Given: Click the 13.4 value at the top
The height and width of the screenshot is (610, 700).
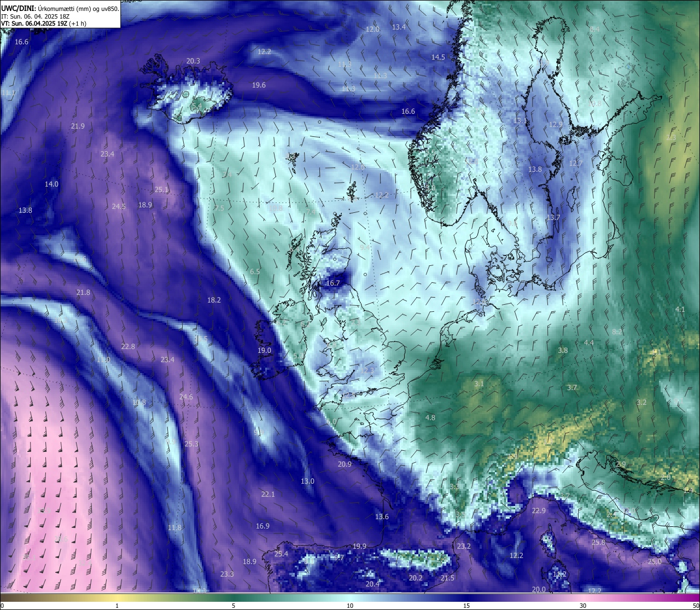Looking at the screenshot, I should [x=399, y=27].
